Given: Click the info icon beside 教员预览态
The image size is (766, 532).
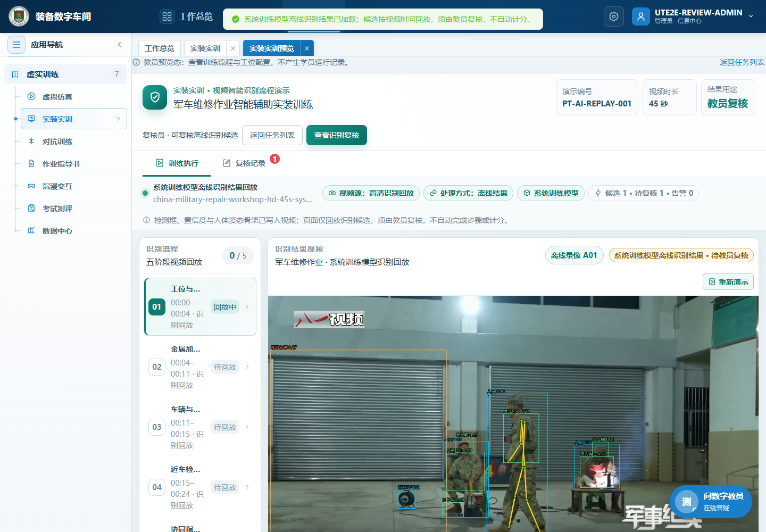Looking at the screenshot, I should 136,62.
